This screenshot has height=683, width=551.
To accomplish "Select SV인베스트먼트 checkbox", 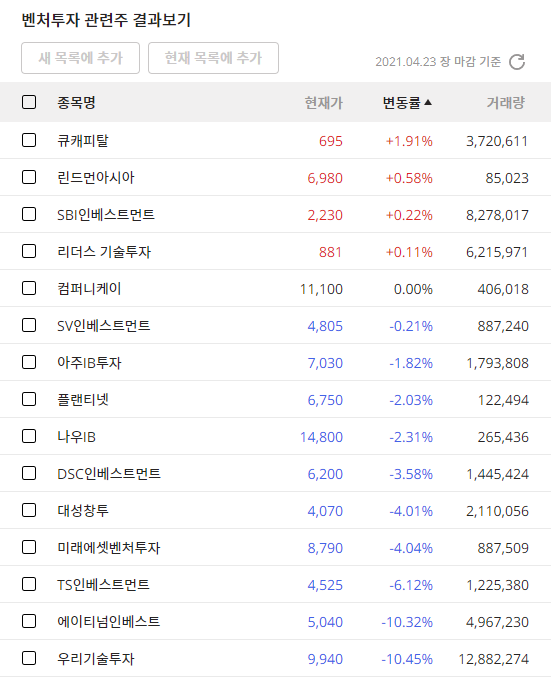I will click(29, 325).
